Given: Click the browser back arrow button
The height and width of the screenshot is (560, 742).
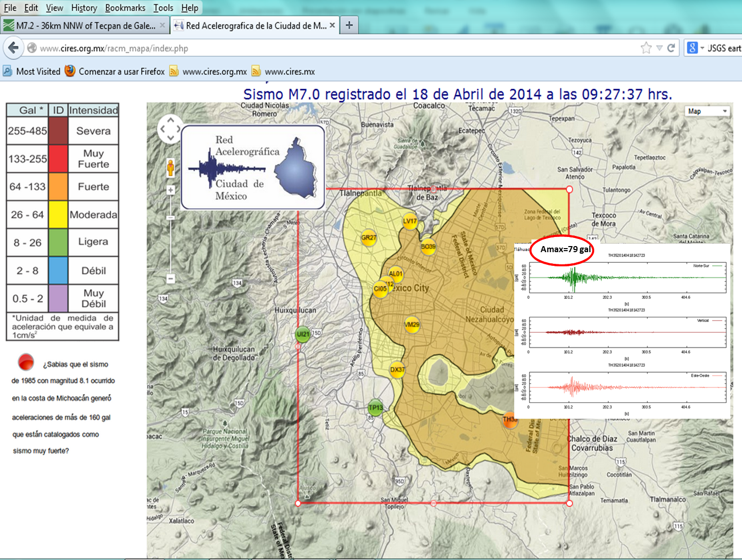Looking at the screenshot, I should tap(14, 48).
